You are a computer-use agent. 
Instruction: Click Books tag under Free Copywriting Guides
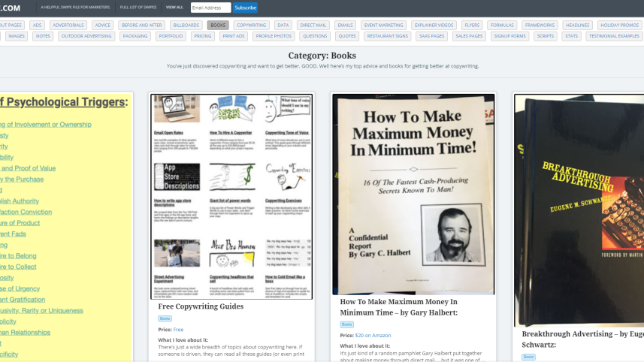(x=165, y=318)
